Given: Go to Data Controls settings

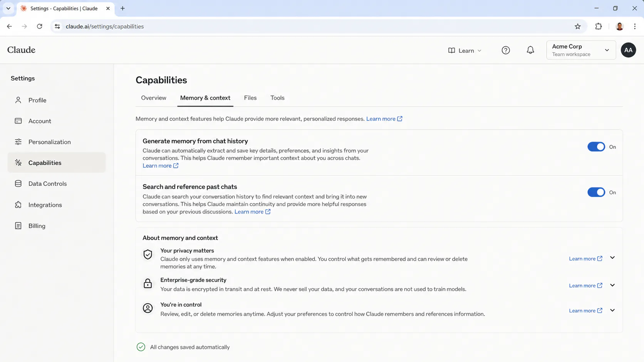Looking at the screenshot, I should point(57,184).
